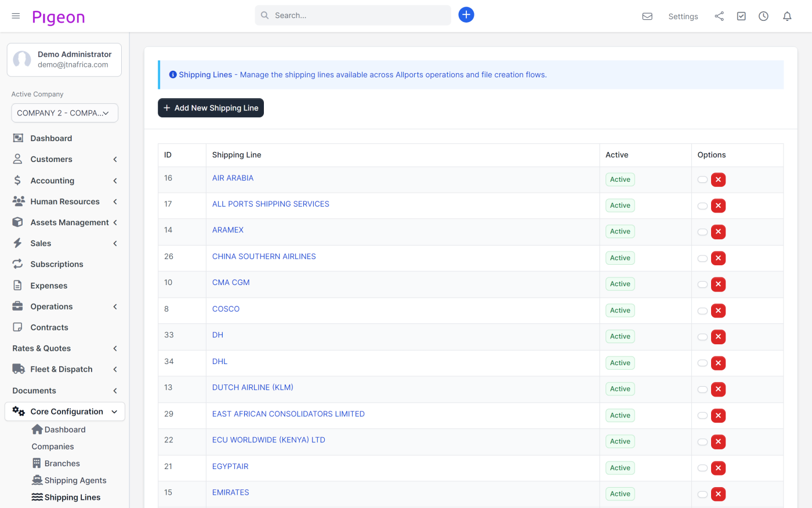
Task: Delete ECU WORLDWIDE (KENYA) LTD row
Action: pyautogui.click(x=718, y=442)
